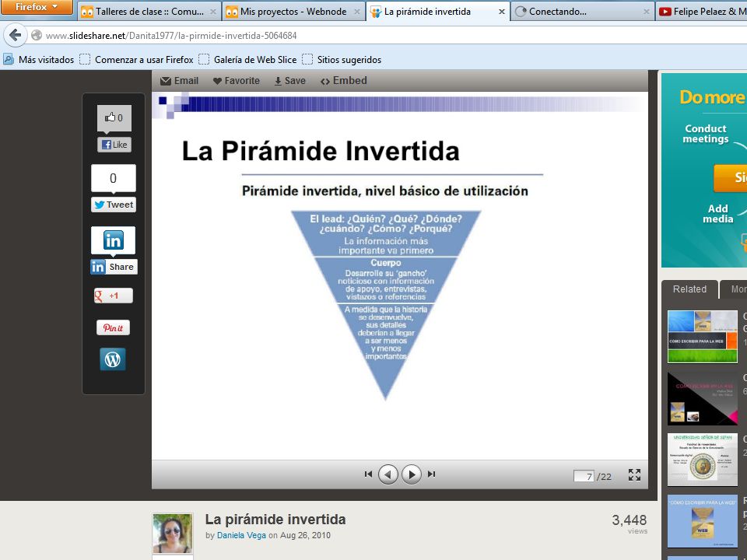Click the large LinkedIn icon
Image resolution: width=747 pixels, height=560 pixels.
[x=114, y=240]
